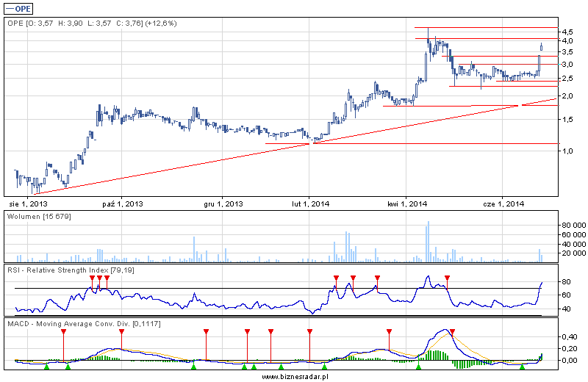Image resolution: width=588 pixels, height=382 pixels.
Task: Click the MACD - Moving Average Conv. Div. title
Action: (84, 323)
